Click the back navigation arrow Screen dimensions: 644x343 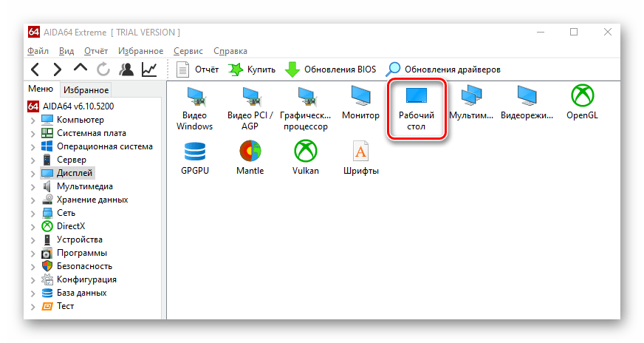(x=35, y=69)
